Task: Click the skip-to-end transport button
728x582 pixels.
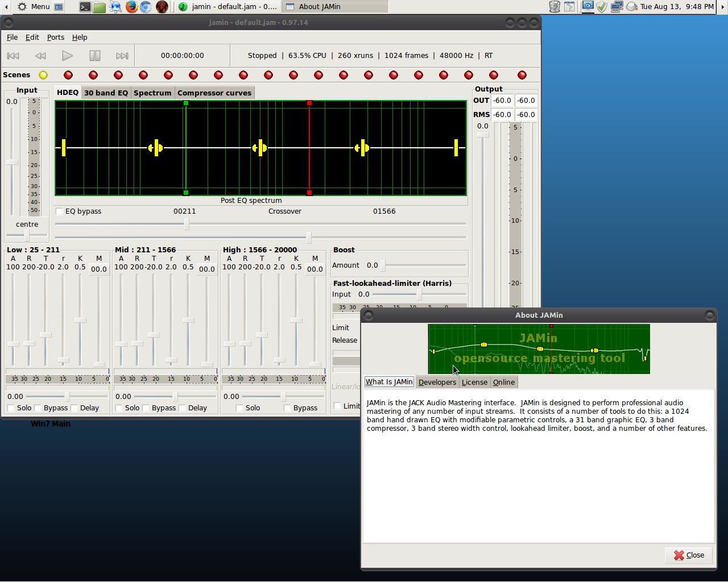Action: coord(122,55)
